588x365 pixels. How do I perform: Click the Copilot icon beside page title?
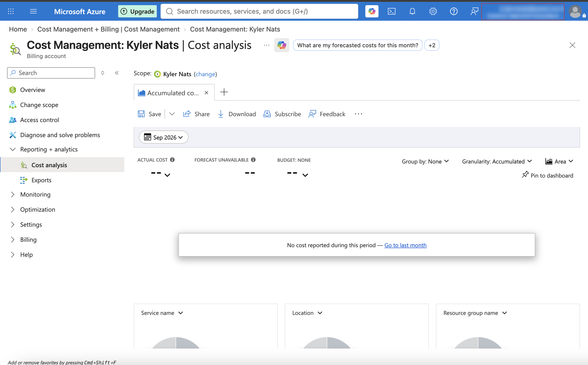[282, 45]
